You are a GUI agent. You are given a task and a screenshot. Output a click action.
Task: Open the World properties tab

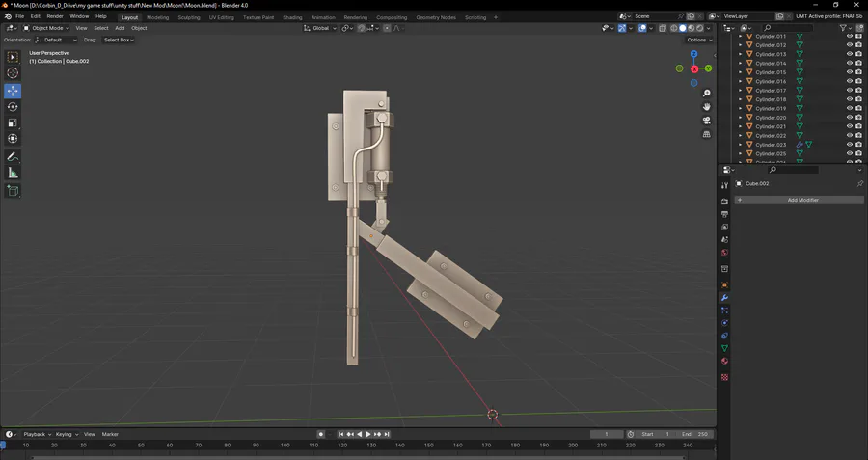coord(724,253)
